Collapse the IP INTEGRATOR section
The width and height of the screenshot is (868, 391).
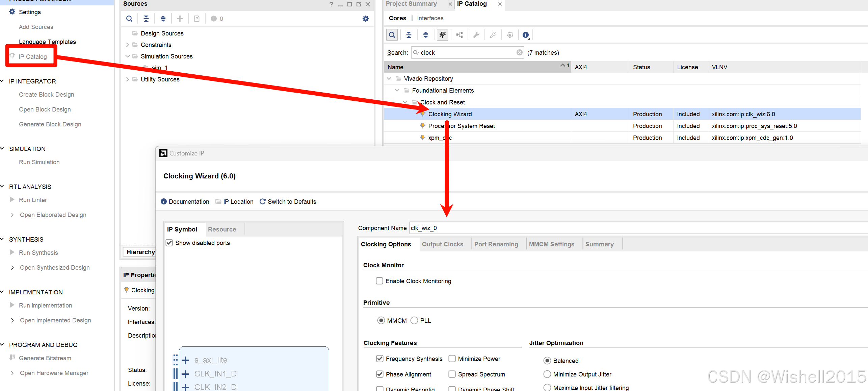3,81
